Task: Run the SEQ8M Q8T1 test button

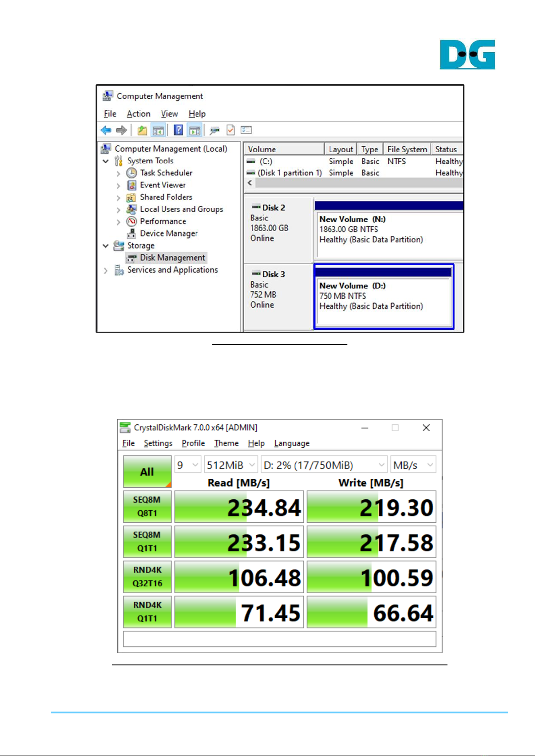Action: coord(147,507)
